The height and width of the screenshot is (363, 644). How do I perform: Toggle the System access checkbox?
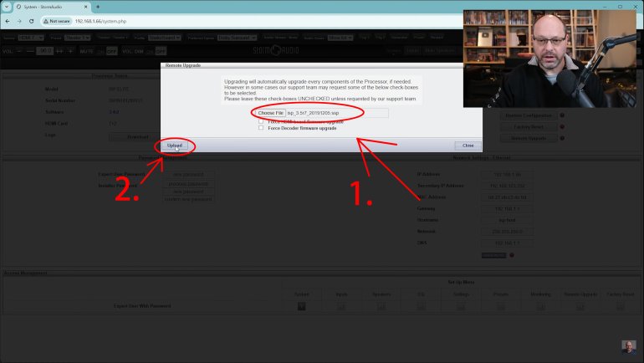click(302, 306)
